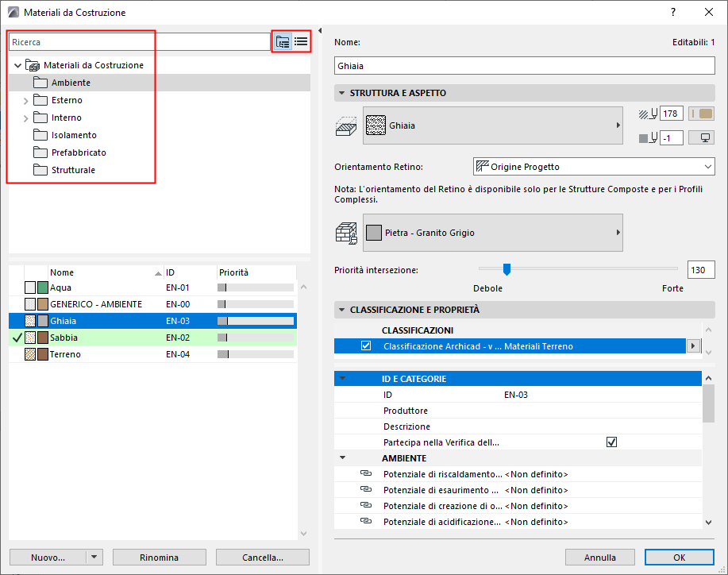Click the GENERICO - AMBIENTE fill thumbnail

pos(30,304)
